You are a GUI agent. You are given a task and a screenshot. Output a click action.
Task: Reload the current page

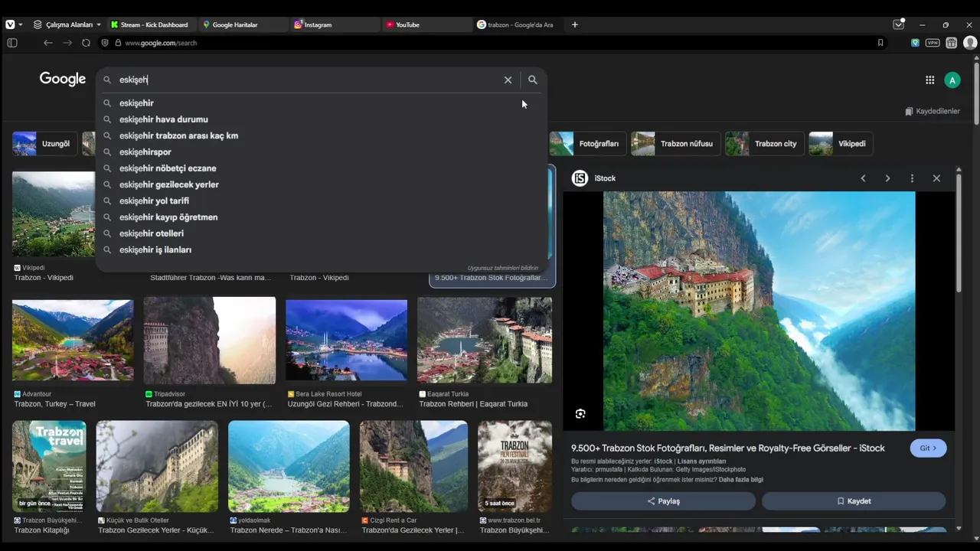tap(86, 43)
